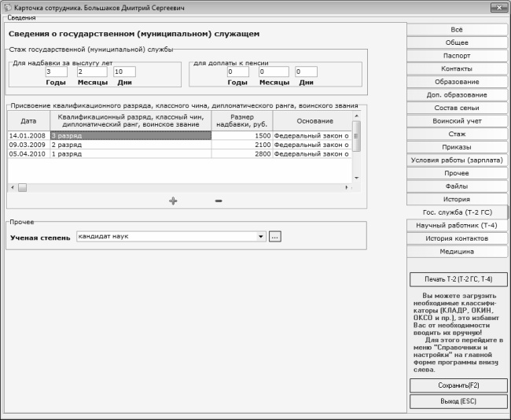This screenshot has height=420, width=511.
Task: Switch to the Паспорт tab
Action: tap(457, 56)
